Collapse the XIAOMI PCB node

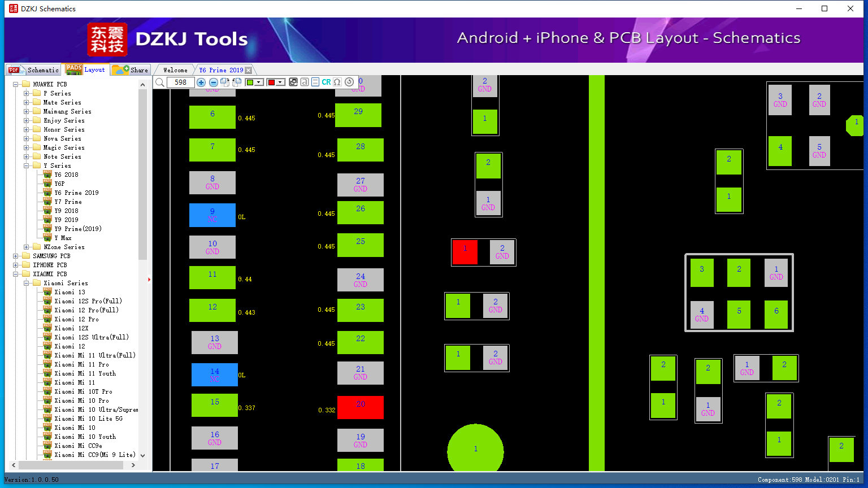click(x=16, y=274)
